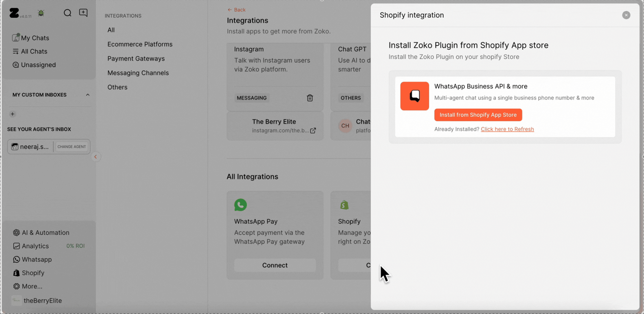Open theBerryElite account profile
The image size is (644, 314).
37,301
